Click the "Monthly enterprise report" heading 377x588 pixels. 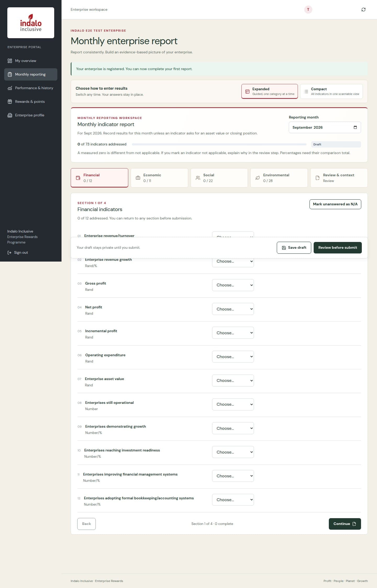(x=124, y=41)
